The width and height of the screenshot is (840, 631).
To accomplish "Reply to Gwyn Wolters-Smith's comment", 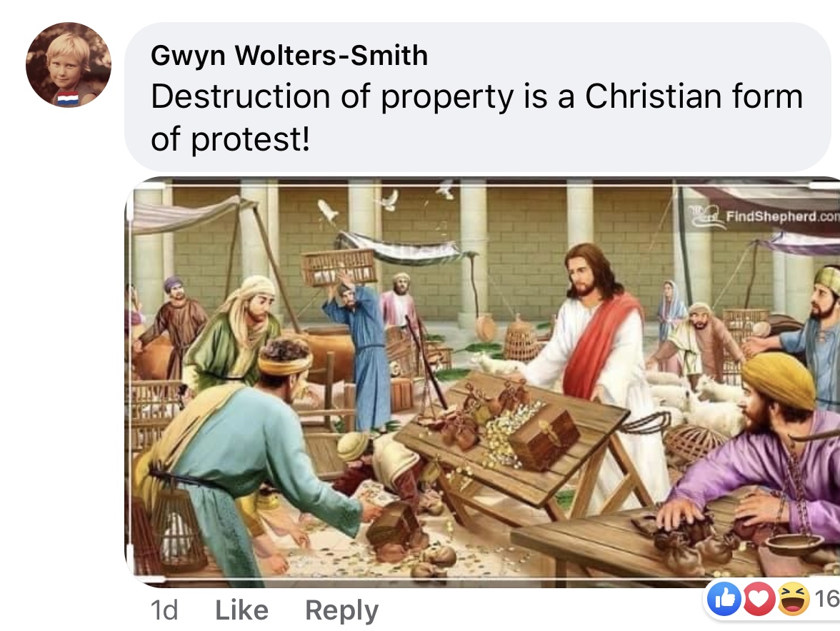I will click(341, 611).
